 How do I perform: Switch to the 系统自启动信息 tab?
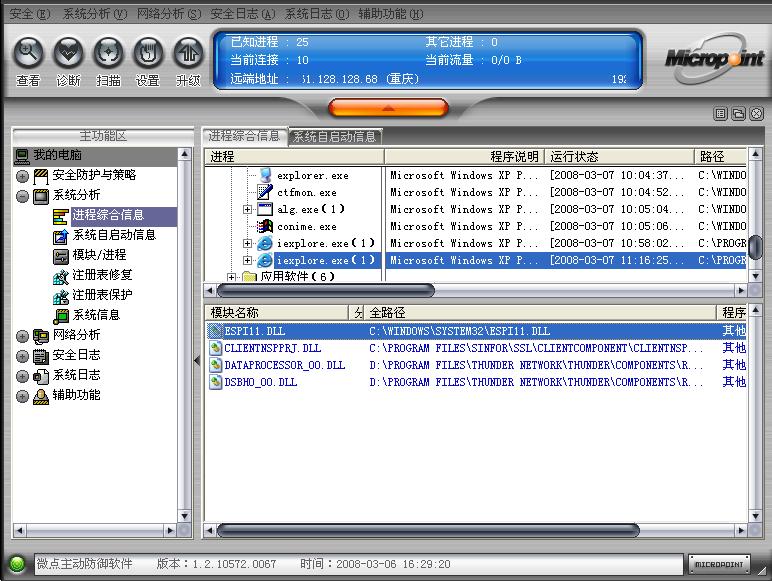coord(335,137)
